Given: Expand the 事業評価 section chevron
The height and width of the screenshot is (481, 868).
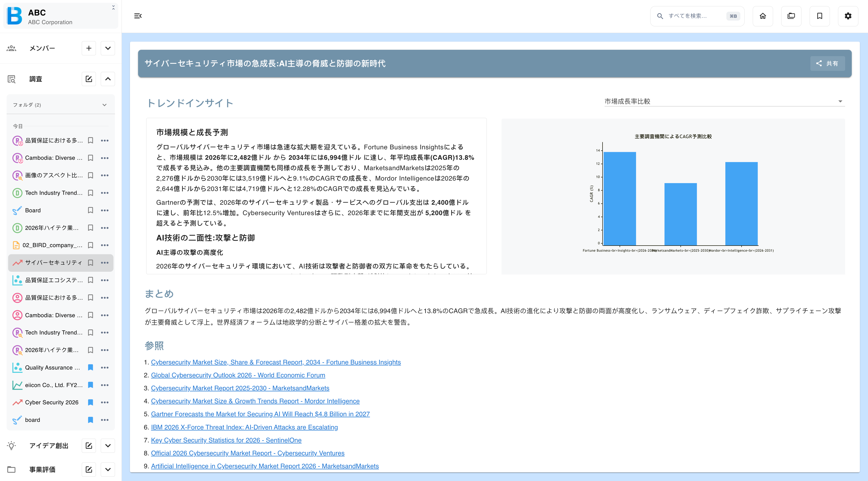Looking at the screenshot, I should [x=108, y=469].
